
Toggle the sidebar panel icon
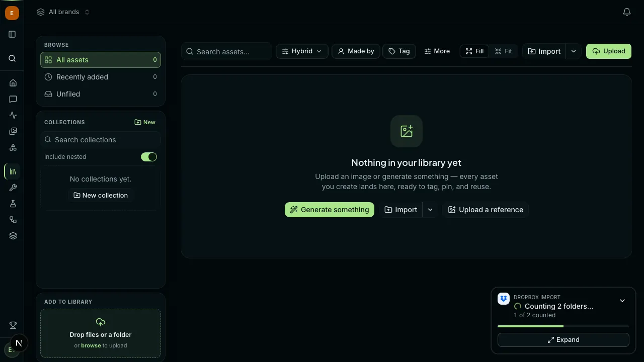(13, 34)
